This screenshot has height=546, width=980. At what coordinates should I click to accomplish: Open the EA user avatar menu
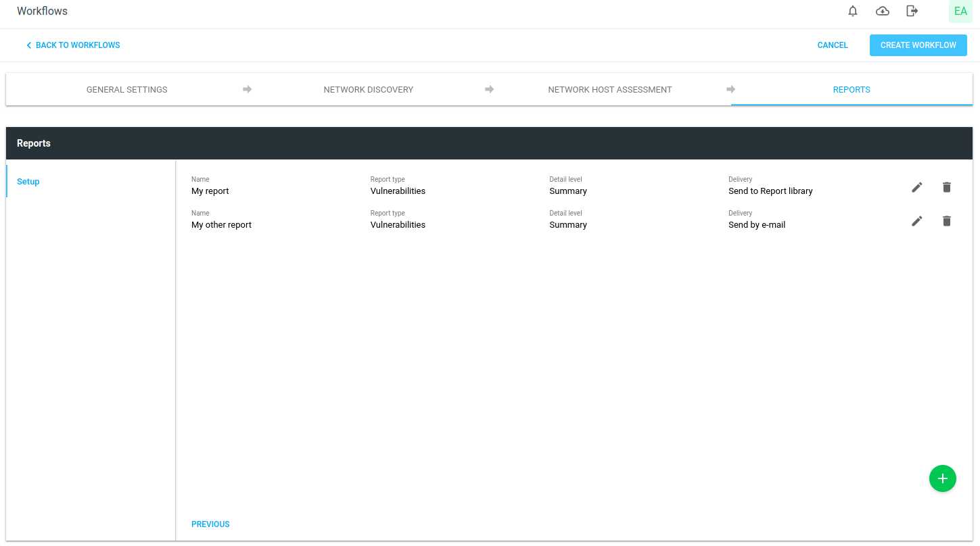point(960,11)
